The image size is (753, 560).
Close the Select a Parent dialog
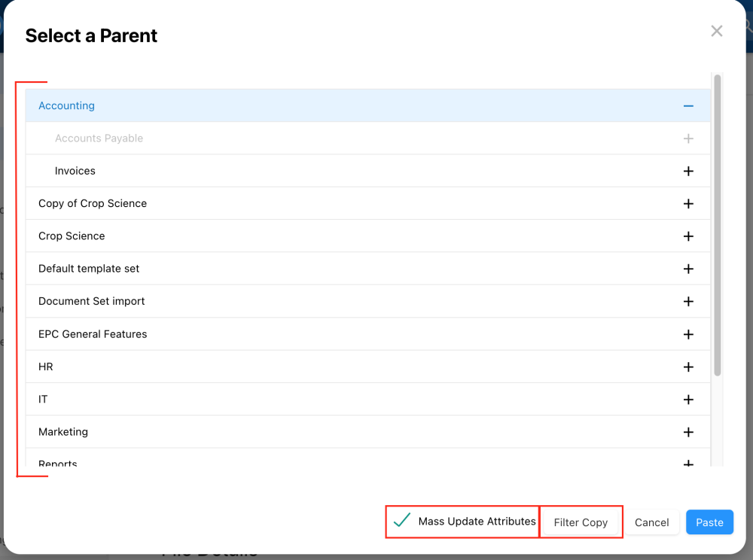(716, 31)
